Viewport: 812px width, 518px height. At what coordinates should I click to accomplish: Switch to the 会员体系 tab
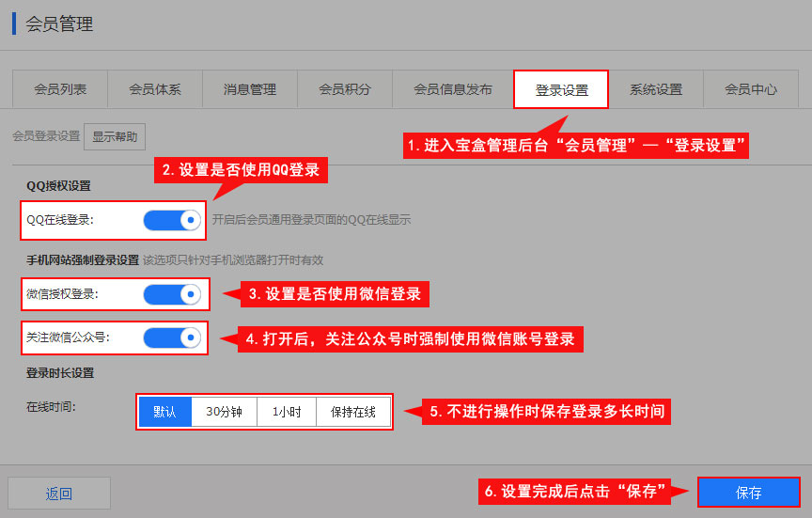point(155,89)
